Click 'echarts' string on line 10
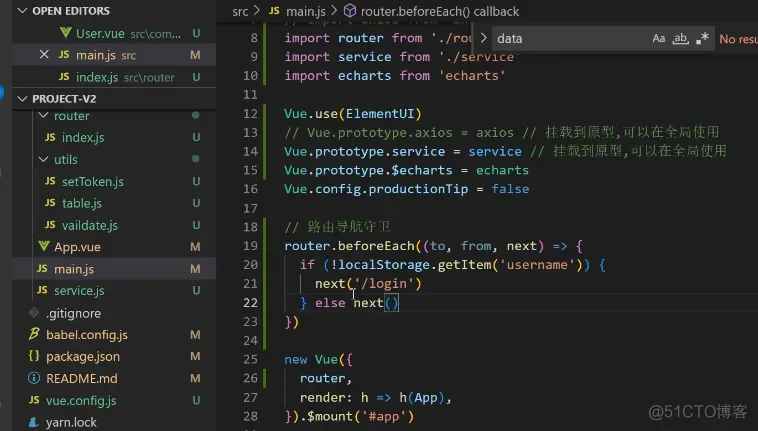The image size is (758, 431). point(472,76)
